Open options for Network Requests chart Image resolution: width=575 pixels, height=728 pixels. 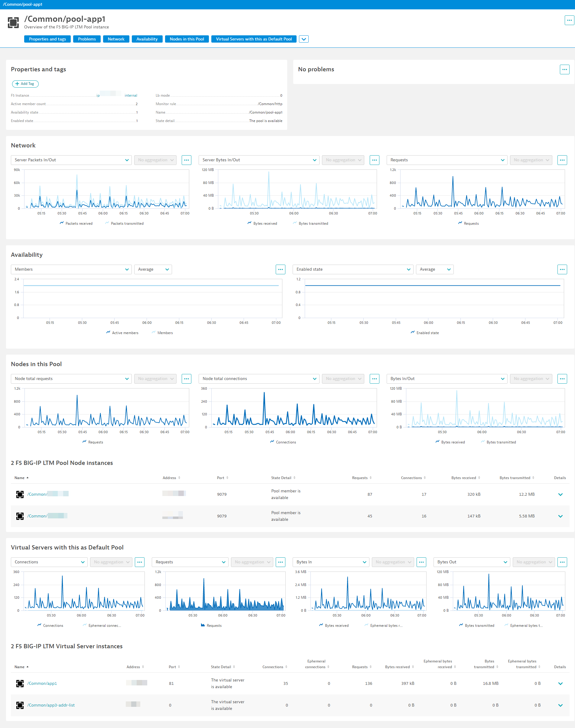562,160
